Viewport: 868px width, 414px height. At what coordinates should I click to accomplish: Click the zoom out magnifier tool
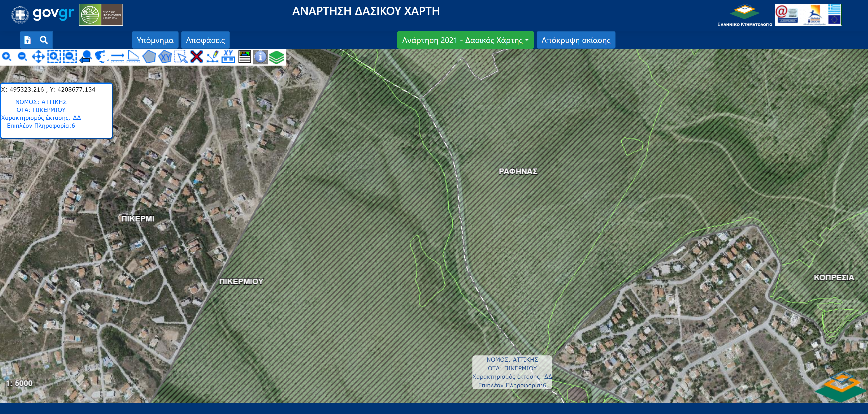click(22, 57)
